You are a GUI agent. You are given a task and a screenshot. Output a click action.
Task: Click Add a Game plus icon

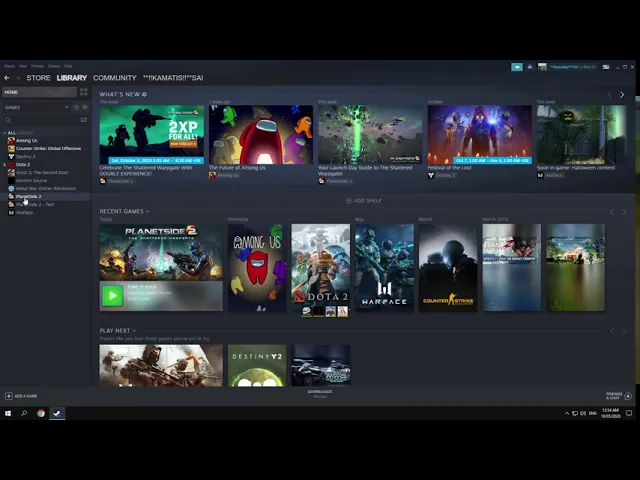point(9,396)
